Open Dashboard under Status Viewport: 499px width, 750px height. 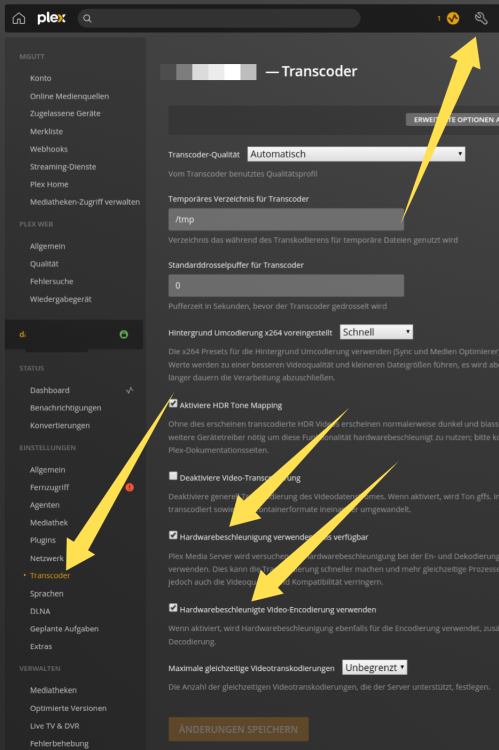pyautogui.click(x=50, y=390)
